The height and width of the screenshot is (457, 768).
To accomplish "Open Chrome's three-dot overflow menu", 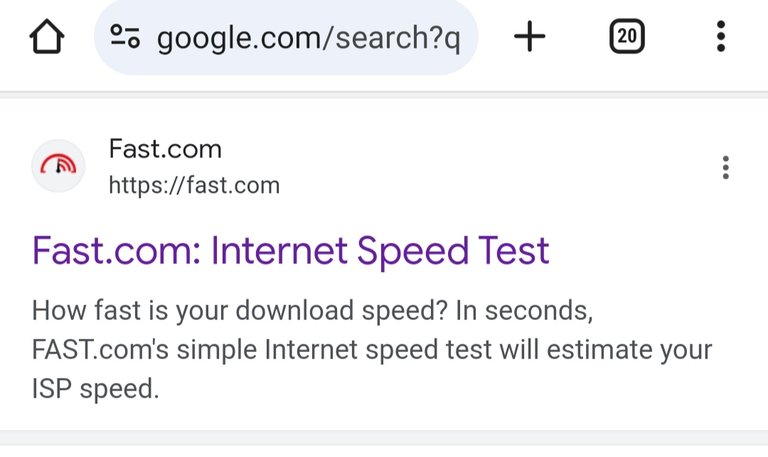I will (720, 36).
